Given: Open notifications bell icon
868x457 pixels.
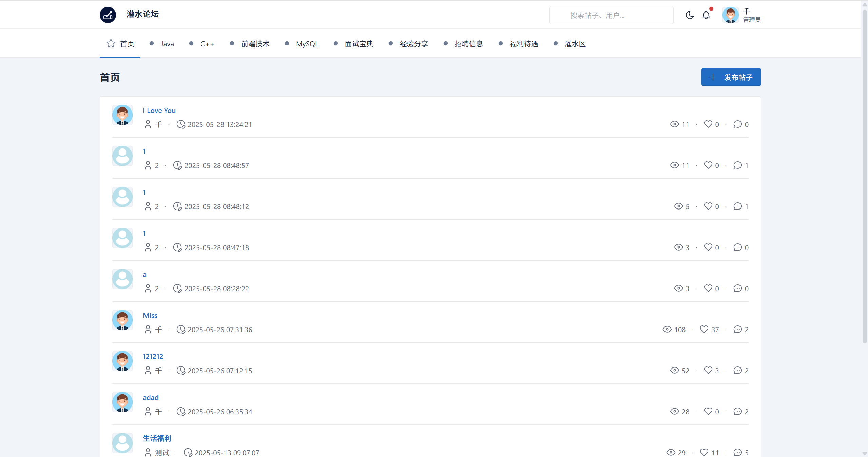Looking at the screenshot, I should click(x=706, y=15).
